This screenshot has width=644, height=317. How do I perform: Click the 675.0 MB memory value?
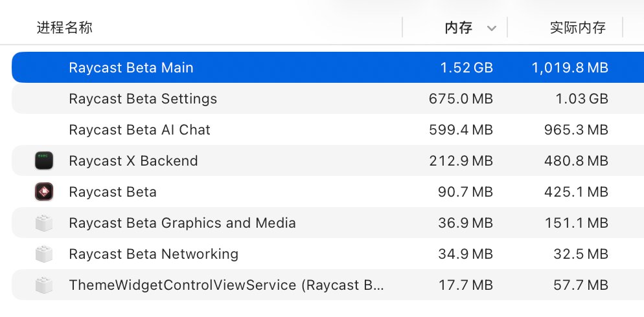461,99
